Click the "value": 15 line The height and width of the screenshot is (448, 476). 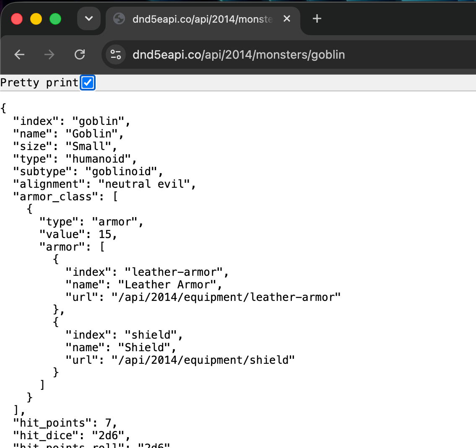78,234
